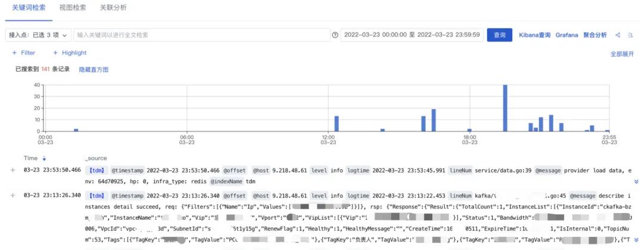Click the 03-23 23:13:26.340 time cell
The image size is (644, 250).
coord(52,195)
